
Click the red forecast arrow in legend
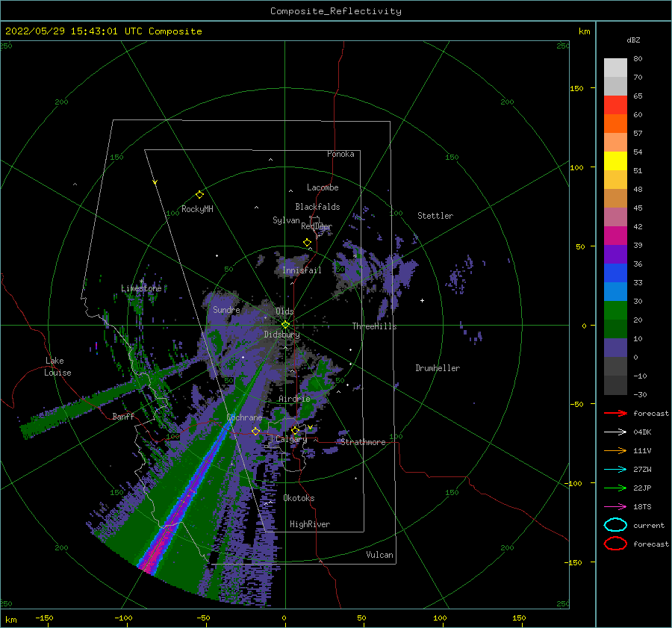coord(615,413)
